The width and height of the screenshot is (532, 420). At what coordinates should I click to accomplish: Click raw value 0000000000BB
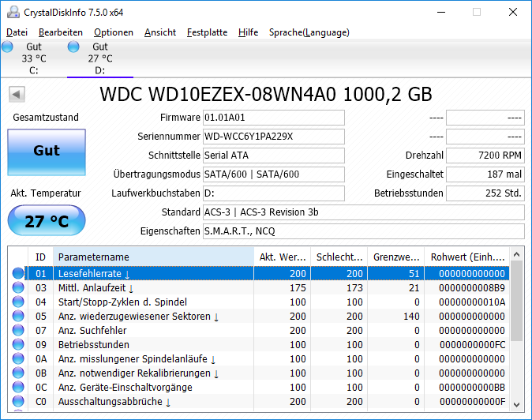coord(472,388)
